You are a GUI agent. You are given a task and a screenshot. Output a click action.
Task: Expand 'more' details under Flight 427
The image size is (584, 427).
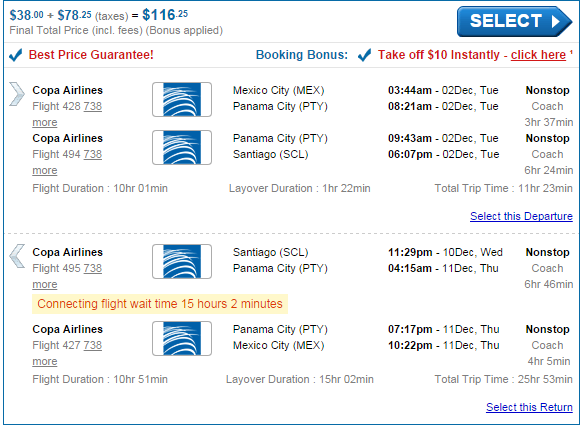tap(45, 361)
